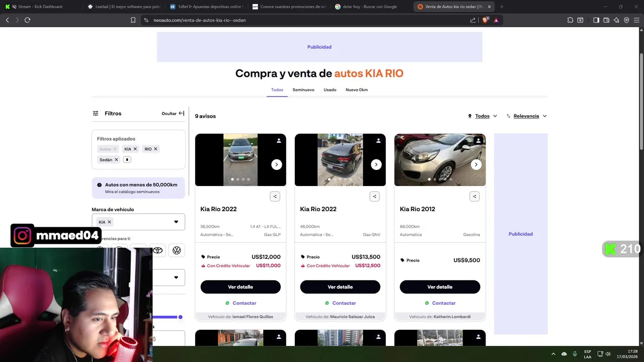Screen dimensions: 644x362
Task: Open the US$13,500 Kia Rio 2022 photo
Action: (340, 160)
